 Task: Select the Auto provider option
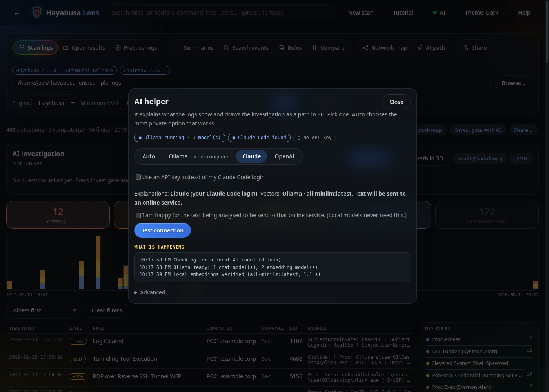click(149, 156)
